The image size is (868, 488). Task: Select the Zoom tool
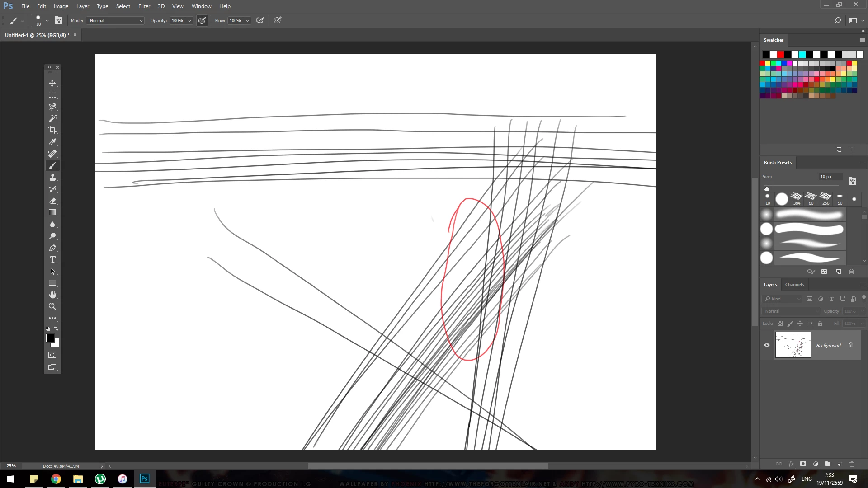click(x=52, y=306)
